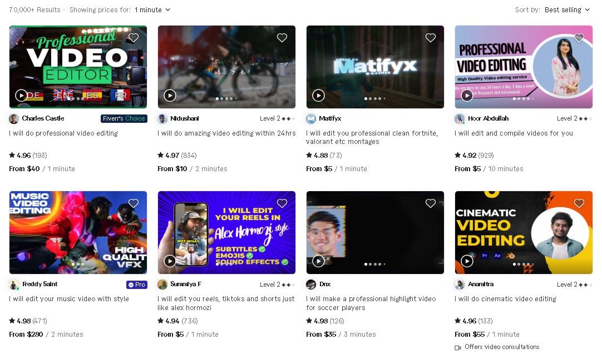This screenshot has height=364, width=602.
Task: Click the 'From $280' price text
Action: [26, 335]
